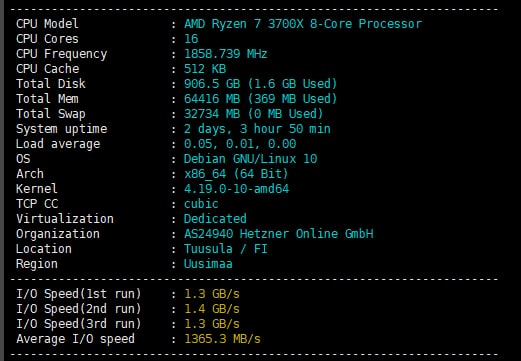The height and width of the screenshot is (361, 521).
Task: Click the 3rd run '1.3 GB/s' value
Action: point(212,324)
